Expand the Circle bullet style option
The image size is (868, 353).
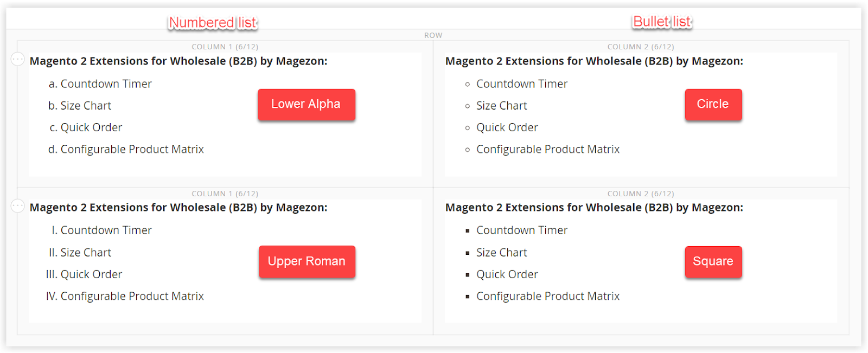(x=713, y=104)
